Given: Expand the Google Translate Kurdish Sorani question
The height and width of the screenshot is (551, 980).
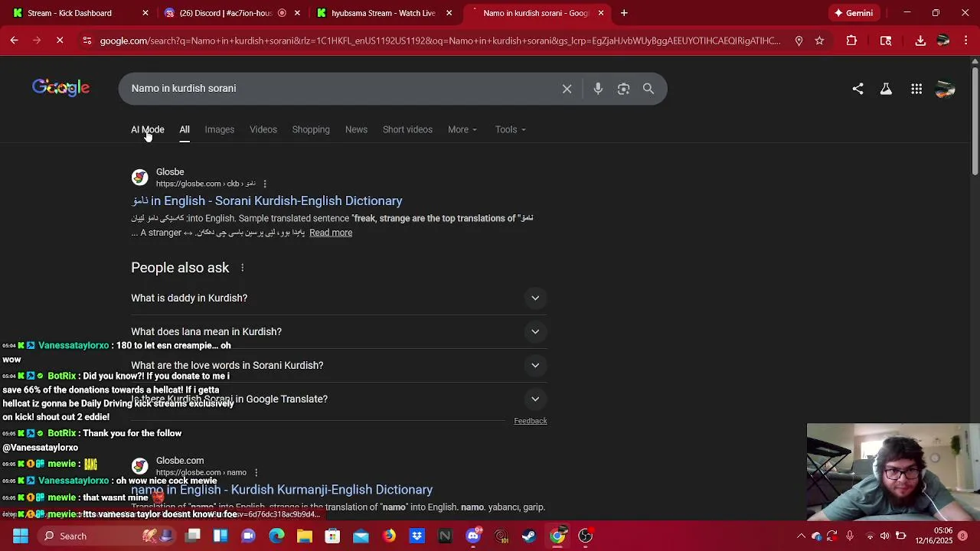Looking at the screenshot, I should [x=338, y=399].
